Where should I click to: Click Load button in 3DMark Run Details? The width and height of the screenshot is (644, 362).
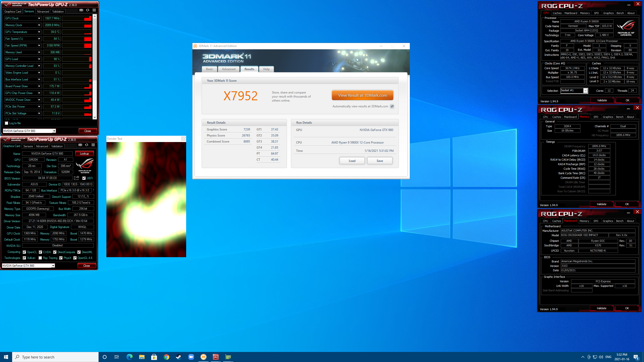(352, 161)
